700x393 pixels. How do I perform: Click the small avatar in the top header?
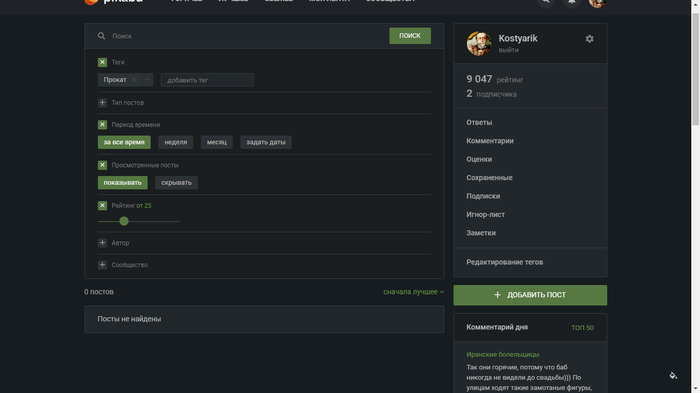point(597,3)
